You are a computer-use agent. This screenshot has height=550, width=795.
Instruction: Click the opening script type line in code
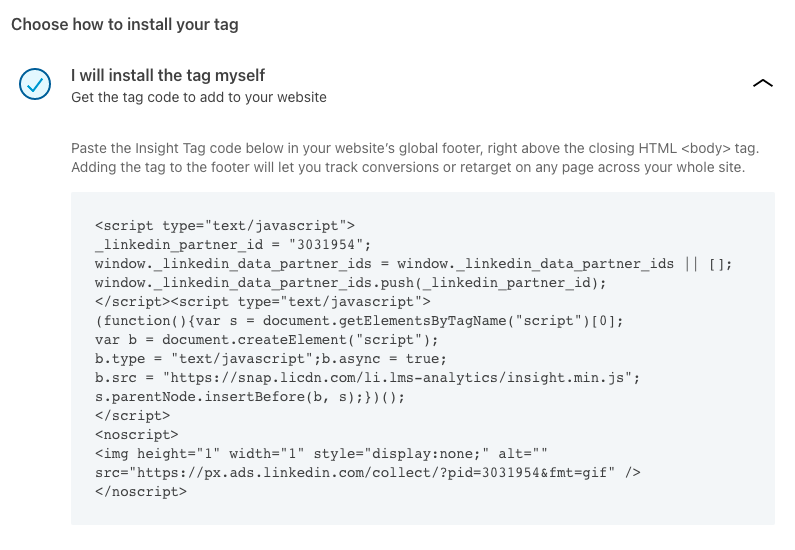225,226
